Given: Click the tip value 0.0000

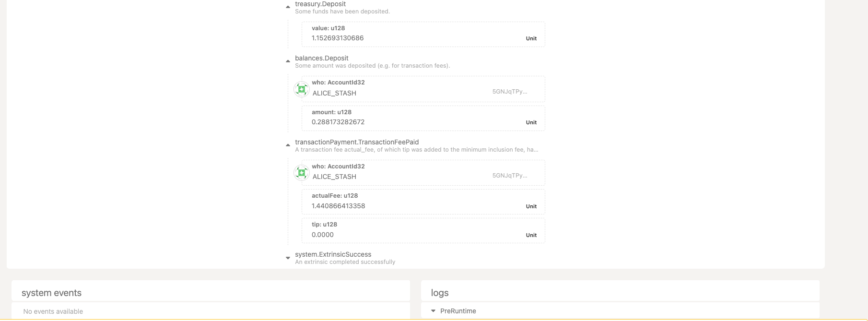Looking at the screenshot, I should click(322, 235).
